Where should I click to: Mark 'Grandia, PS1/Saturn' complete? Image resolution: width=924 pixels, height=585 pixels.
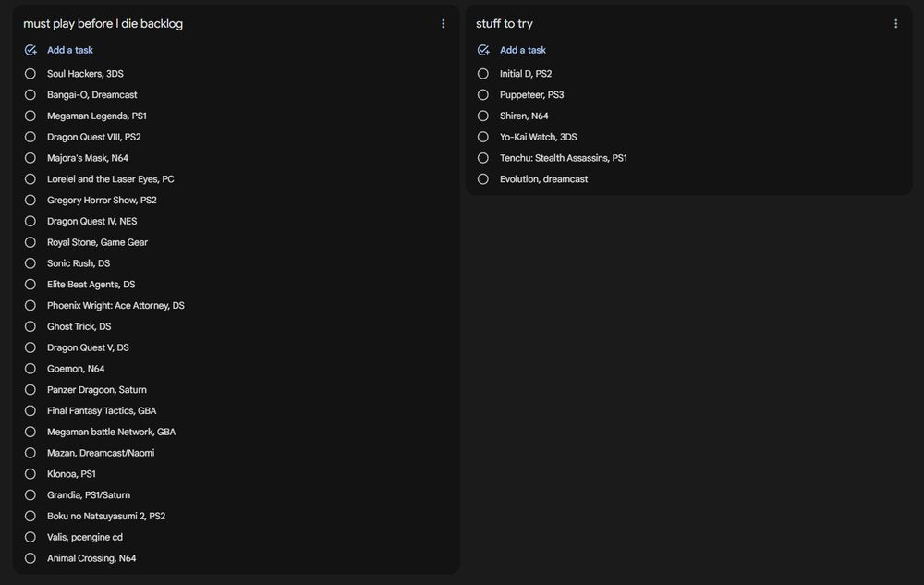pyautogui.click(x=30, y=494)
